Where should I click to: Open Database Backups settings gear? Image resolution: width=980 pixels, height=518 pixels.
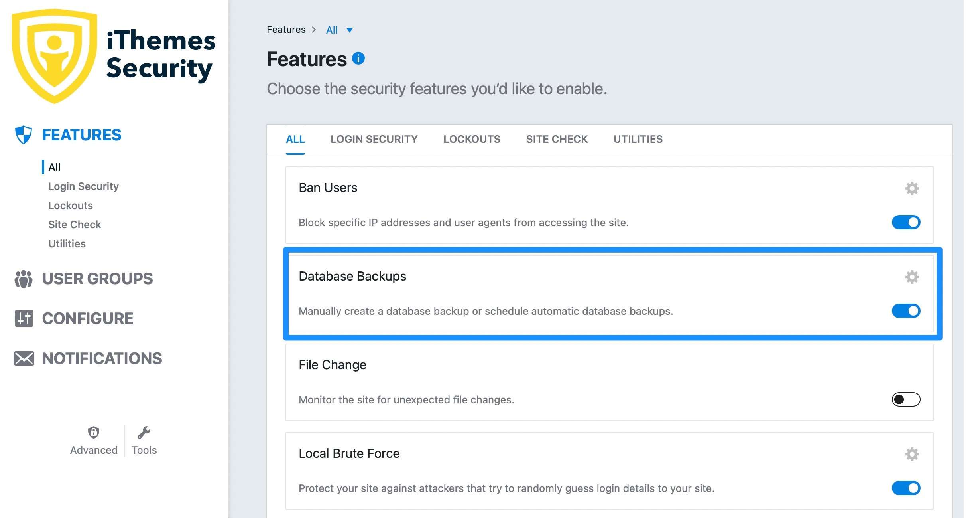tap(912, 277)
